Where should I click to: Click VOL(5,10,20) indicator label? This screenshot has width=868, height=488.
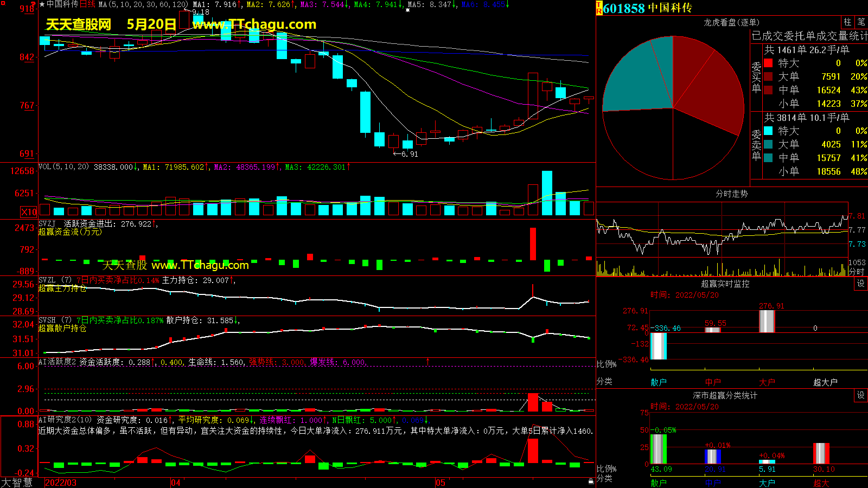pos(63,167)
